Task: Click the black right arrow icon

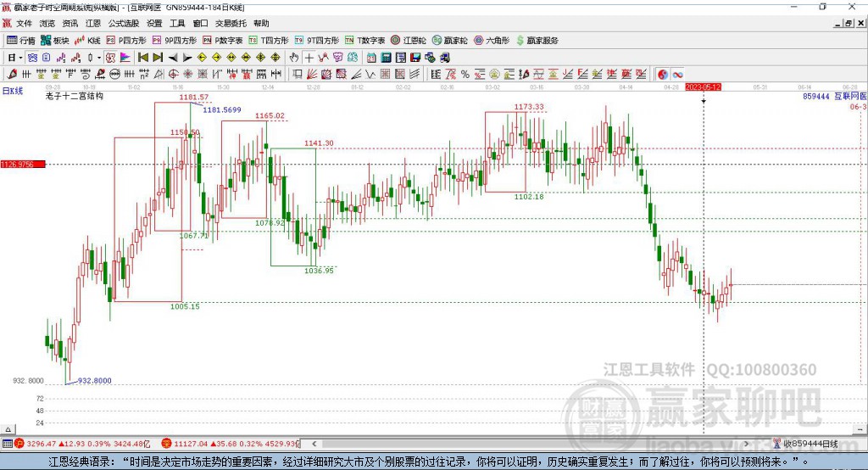Action: 187,58
